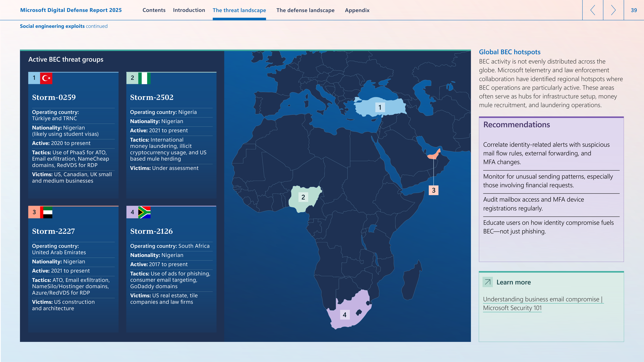Select map marker 2 on Nigeria

pyautogui.click(x=303, y=197)
